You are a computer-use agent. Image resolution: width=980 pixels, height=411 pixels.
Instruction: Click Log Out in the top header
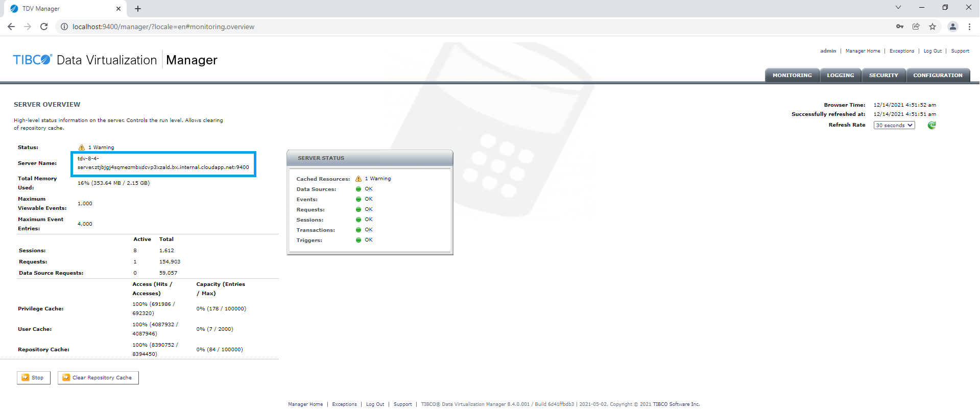(933, 51)
